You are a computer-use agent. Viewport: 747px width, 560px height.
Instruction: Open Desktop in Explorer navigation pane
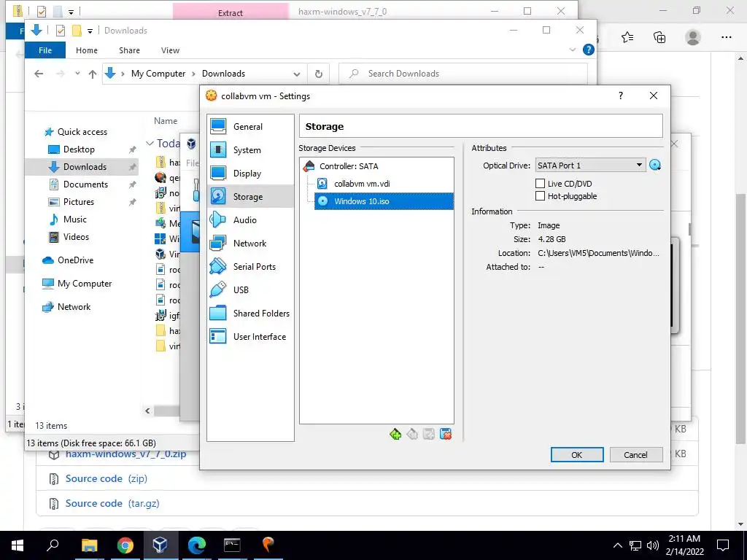pyautogui.click(x=79, y=149)
